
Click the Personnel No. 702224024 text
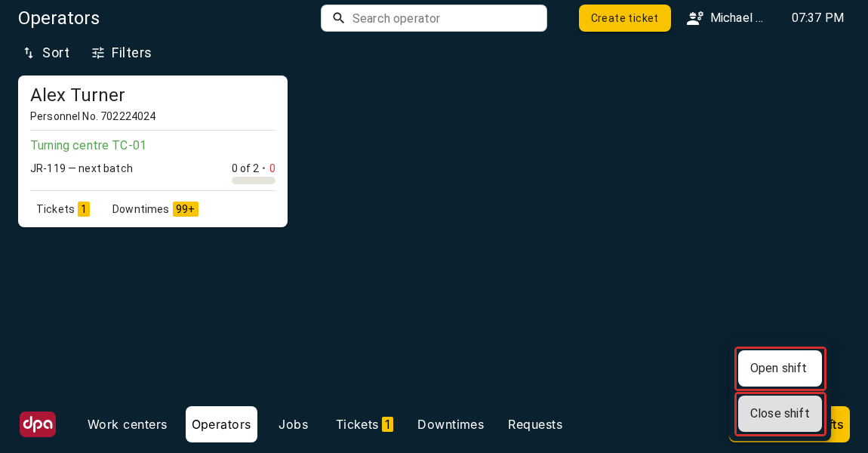pyautogui.click(x=93, y=116)
